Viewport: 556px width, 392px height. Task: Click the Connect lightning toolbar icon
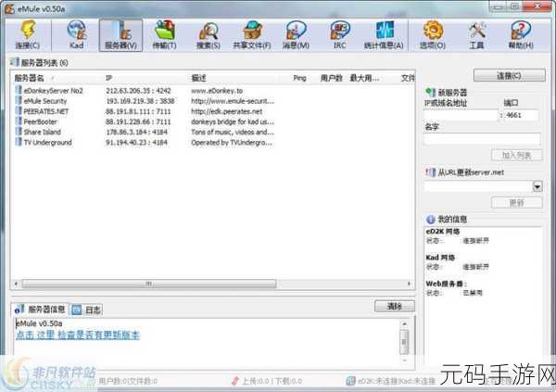[x=28, y=30]
